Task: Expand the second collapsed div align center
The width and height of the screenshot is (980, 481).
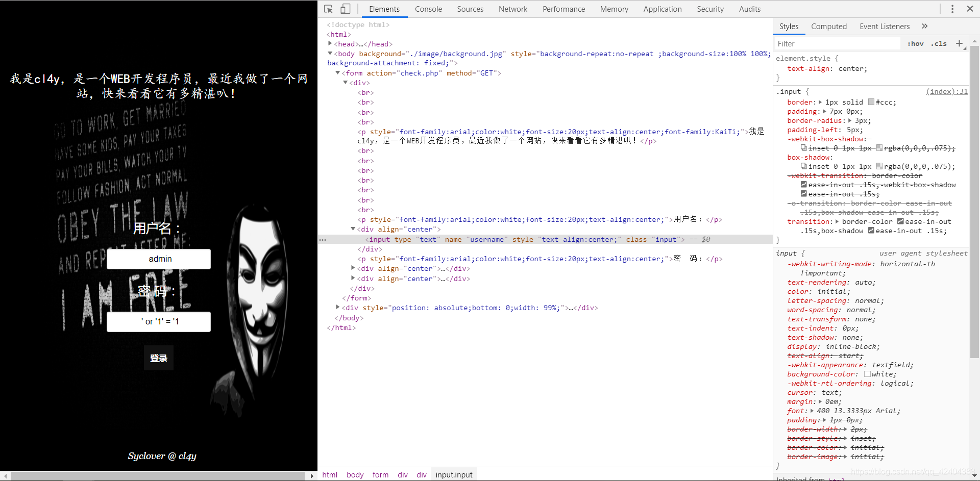Action: (353, 278)
